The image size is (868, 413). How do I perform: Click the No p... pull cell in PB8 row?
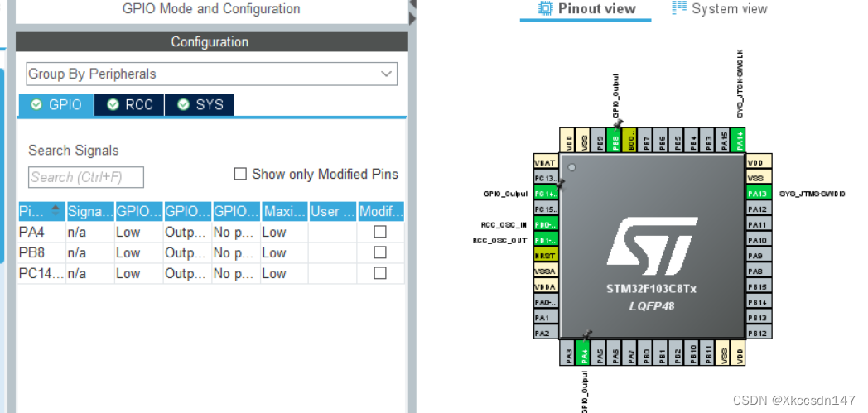236,252
